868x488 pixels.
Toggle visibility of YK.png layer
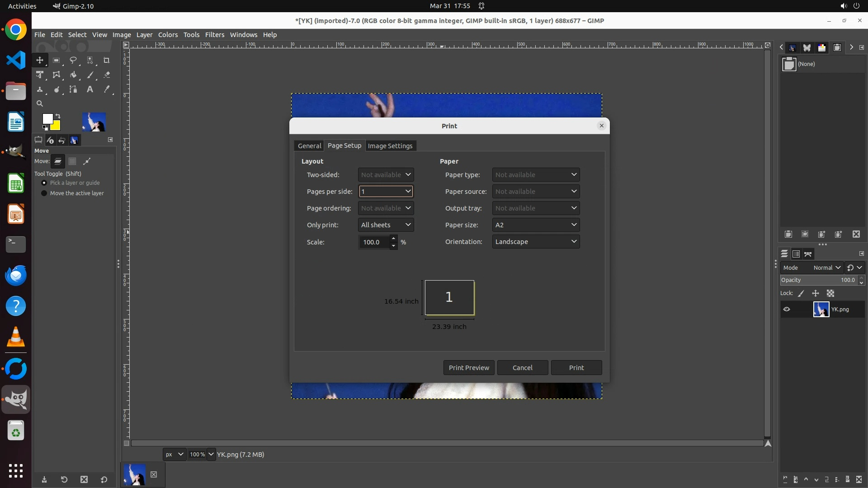coord(787,310)
